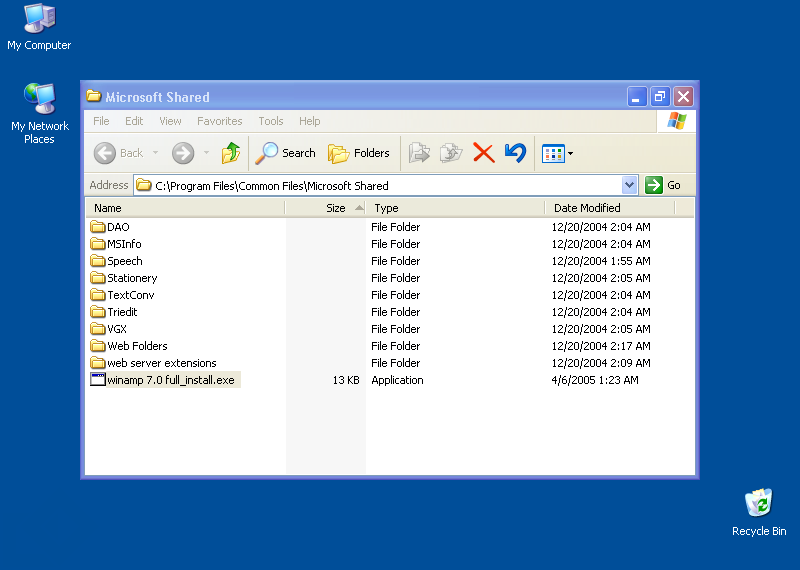Click the Windows flag logo
The height and width of the screenshot is (570, 800).
(x=677, y=121)
